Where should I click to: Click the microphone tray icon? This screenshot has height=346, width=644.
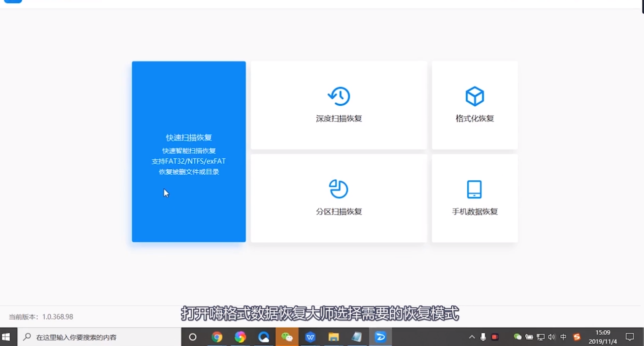(483, 337)
